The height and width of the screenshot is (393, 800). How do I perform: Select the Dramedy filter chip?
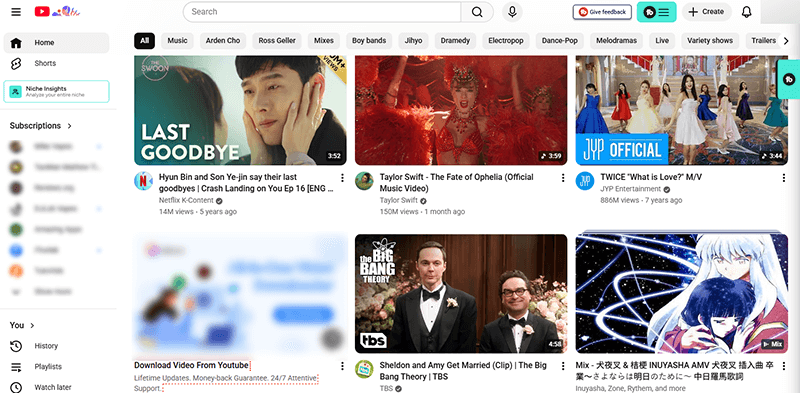click(x=455, y=41)
